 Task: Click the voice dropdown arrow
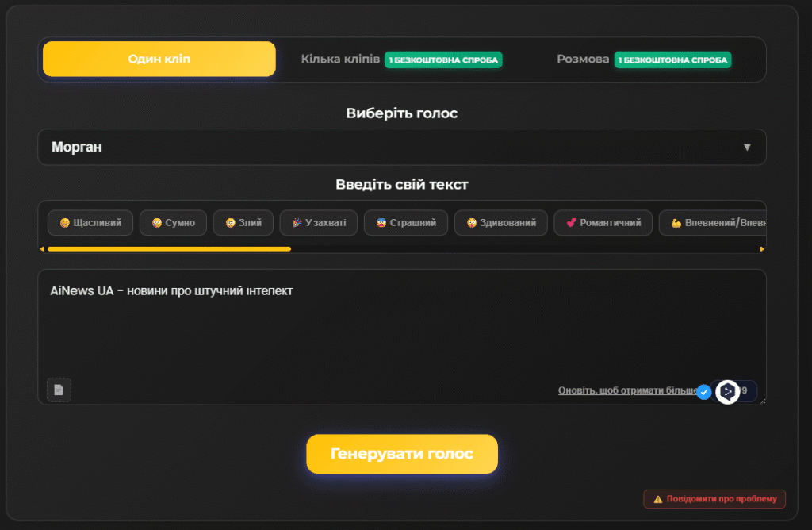coord(746,147)
